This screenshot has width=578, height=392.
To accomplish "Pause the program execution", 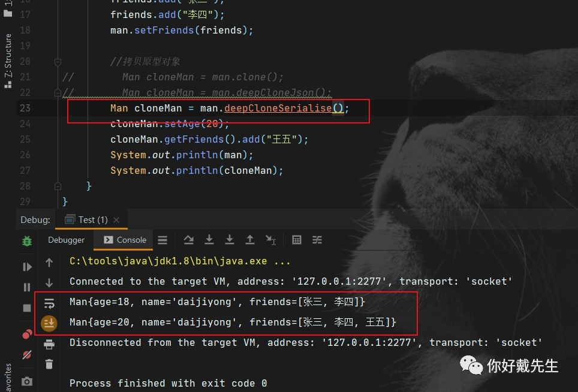I will point(27,287).
